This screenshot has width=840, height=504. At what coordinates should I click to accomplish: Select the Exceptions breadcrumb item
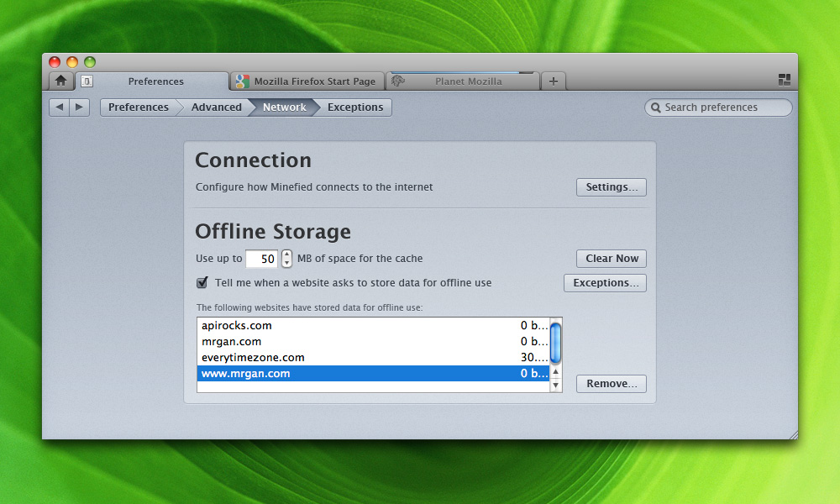pyautogui.click(x=354, y=107)
